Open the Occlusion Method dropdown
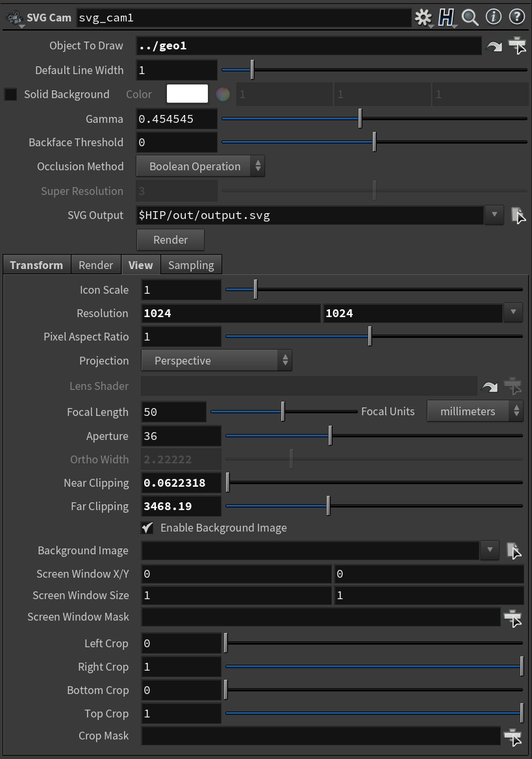 tap(200, 166)
